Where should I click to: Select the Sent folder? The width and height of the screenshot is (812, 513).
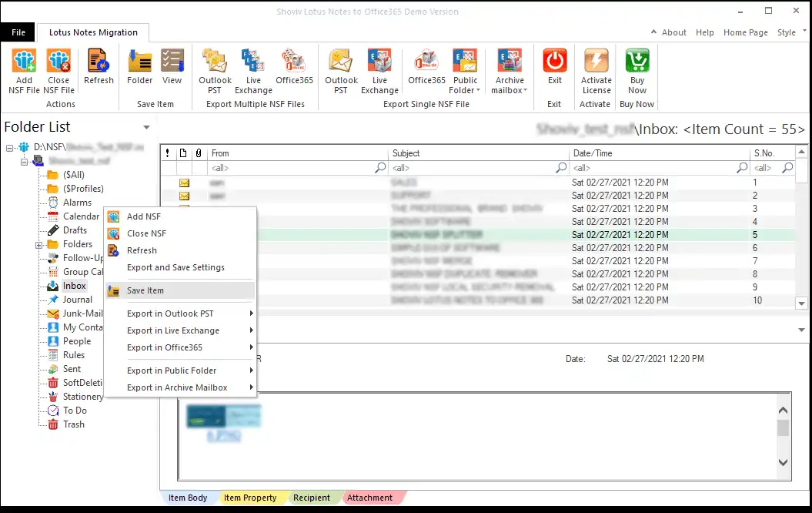click(x=72, y=369)
